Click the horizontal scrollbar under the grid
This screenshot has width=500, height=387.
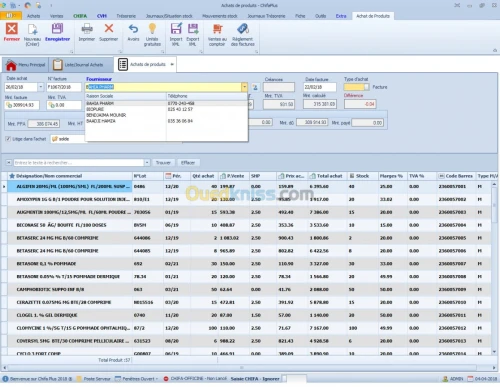tap(242, 368)
